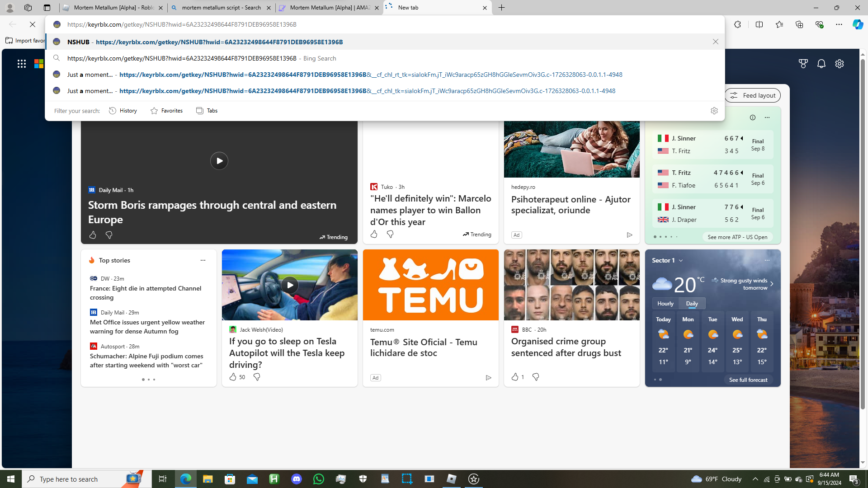Choose the Bing Search suggestion
The height and width of the screenshot is (488, 868).
384,58
